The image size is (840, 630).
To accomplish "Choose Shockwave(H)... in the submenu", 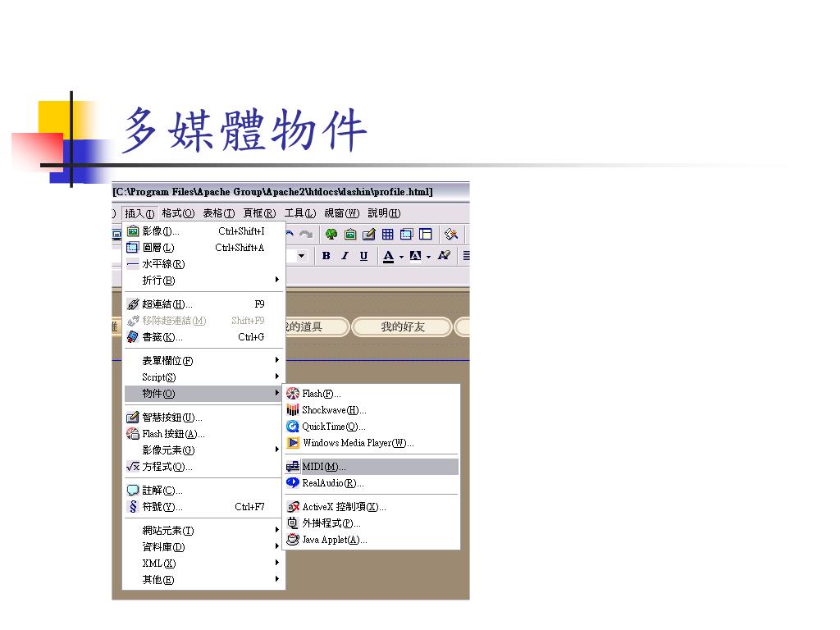I will [x=372, y=410].
